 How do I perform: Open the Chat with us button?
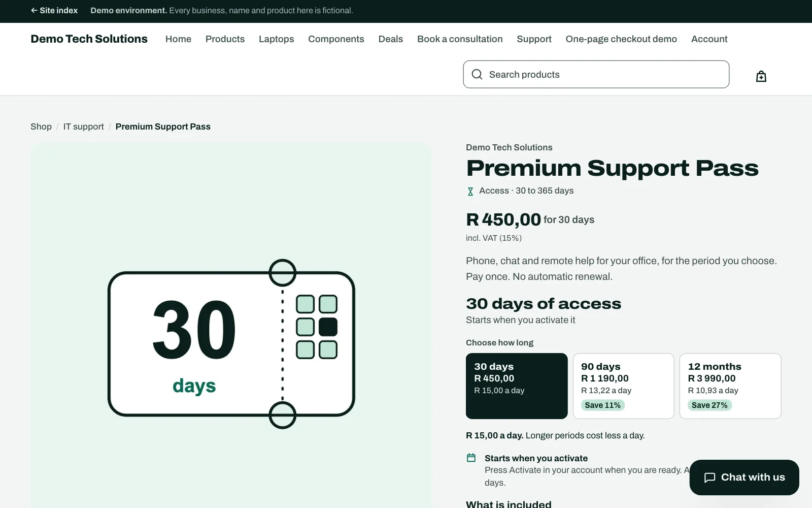point(744,478)
